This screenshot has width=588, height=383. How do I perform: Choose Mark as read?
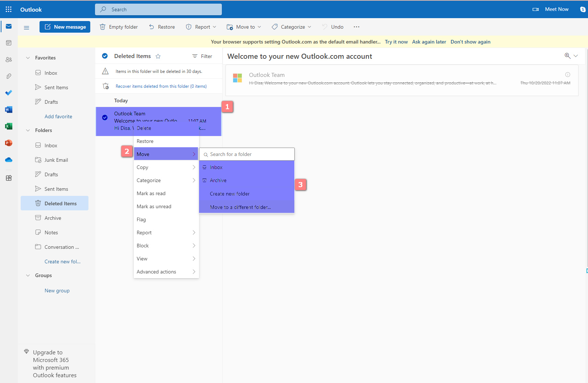pos(166,193)
